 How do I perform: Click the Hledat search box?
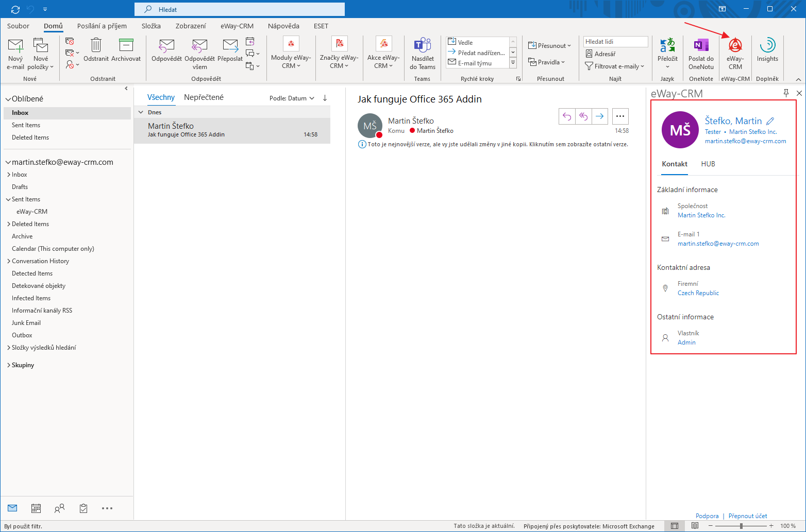tap(240, 9)
